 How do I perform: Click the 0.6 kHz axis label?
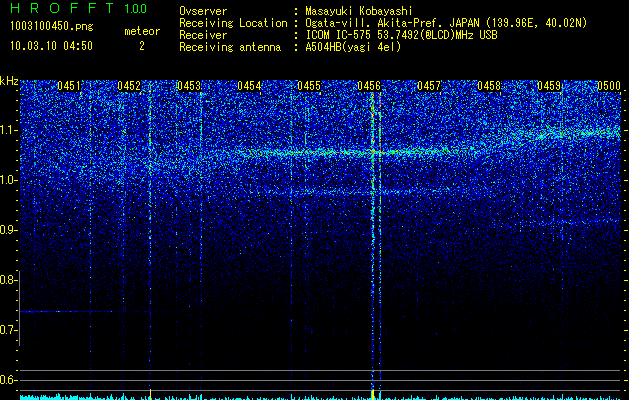coord(8,380)
